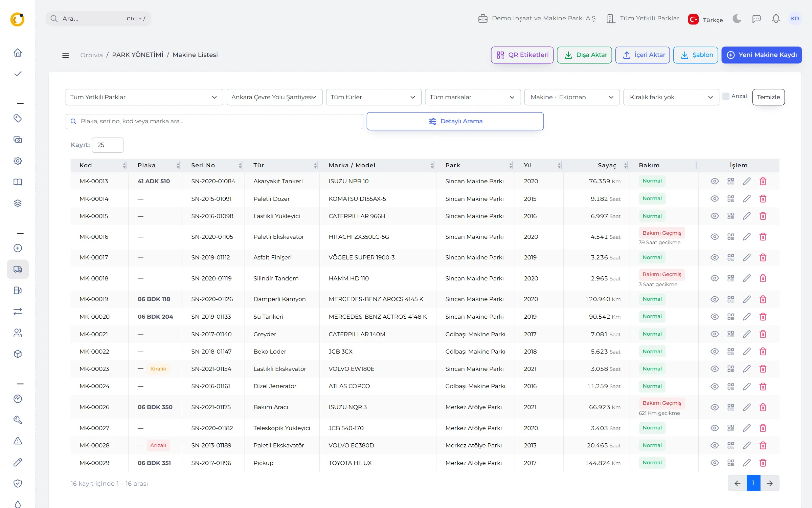
Task: Show QR code for MK-00019
Action: 731,299
